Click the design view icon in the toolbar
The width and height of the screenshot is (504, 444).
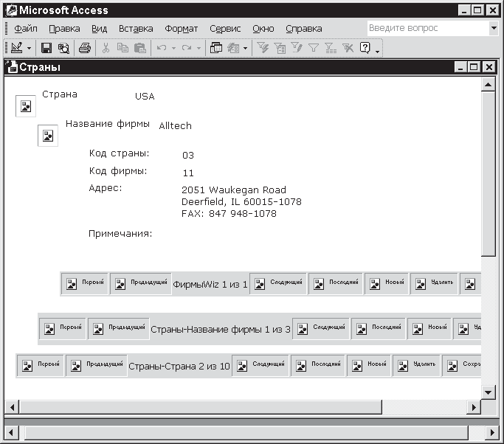click(16, 48)
